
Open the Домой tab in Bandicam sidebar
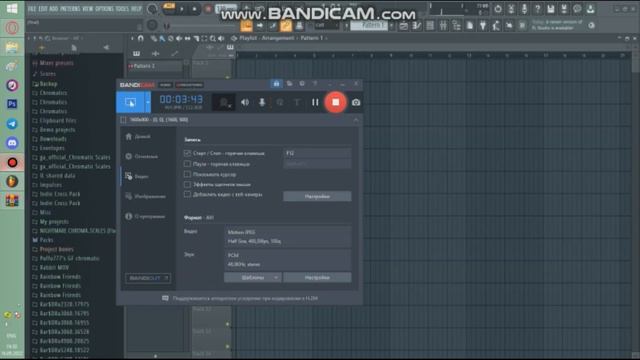pos(138,137)
